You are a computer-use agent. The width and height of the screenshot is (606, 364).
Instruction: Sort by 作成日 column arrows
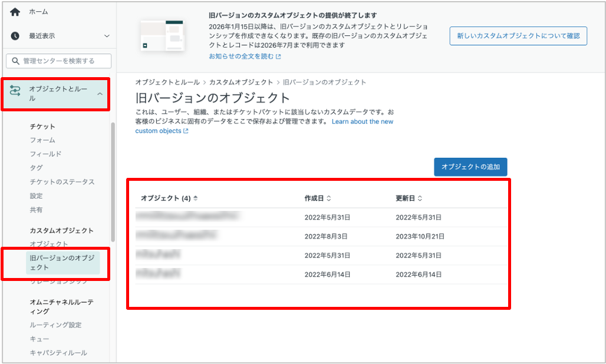pos(329,198)
